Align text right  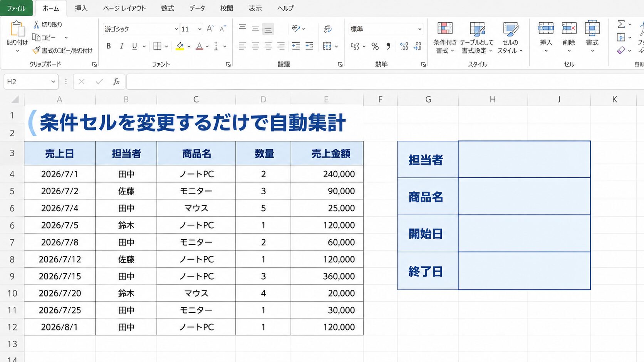coord(281,46)
